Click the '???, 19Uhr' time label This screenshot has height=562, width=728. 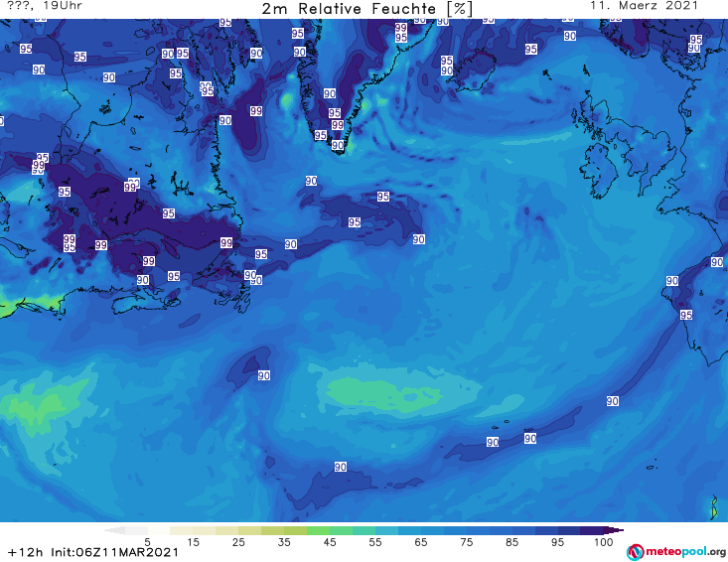[45, 6]
